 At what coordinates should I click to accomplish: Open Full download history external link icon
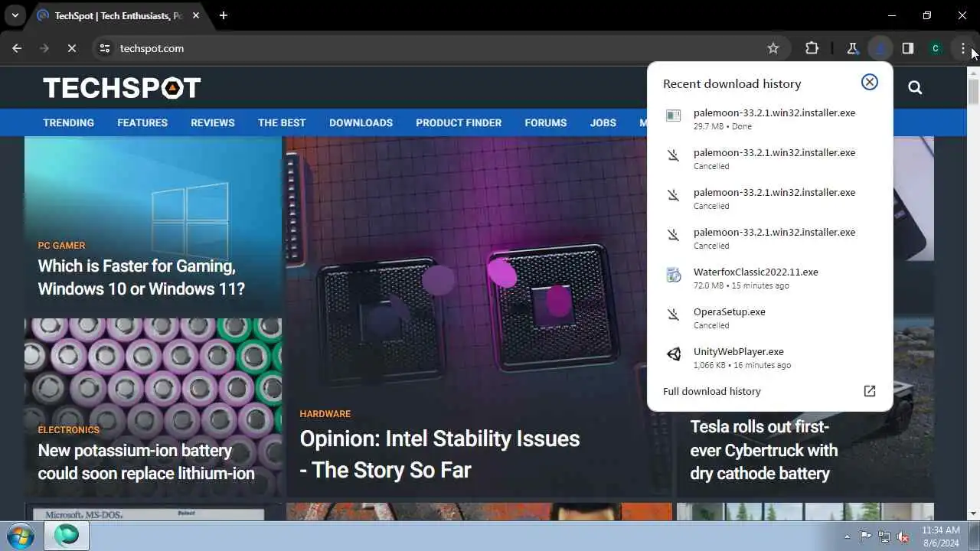tap(869, 391)
